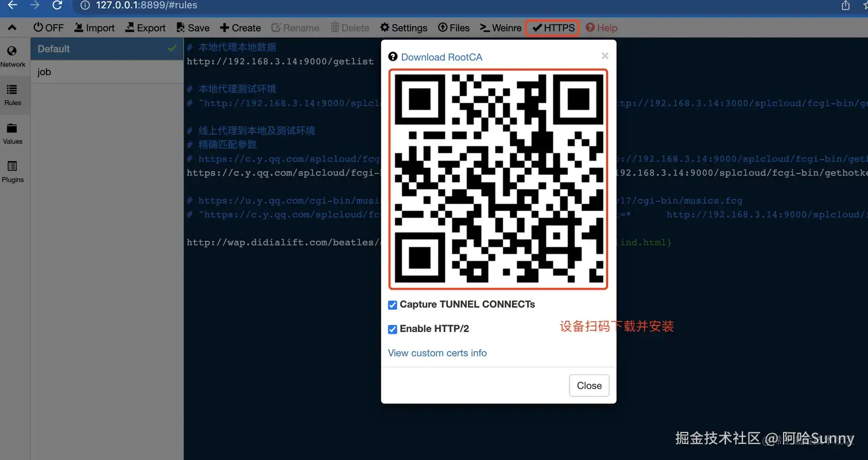Image resolution: width=868 pixels, height=460 pixels.
Task: Click the question mark help icon in dialog
Action: (x=393, y=57)
